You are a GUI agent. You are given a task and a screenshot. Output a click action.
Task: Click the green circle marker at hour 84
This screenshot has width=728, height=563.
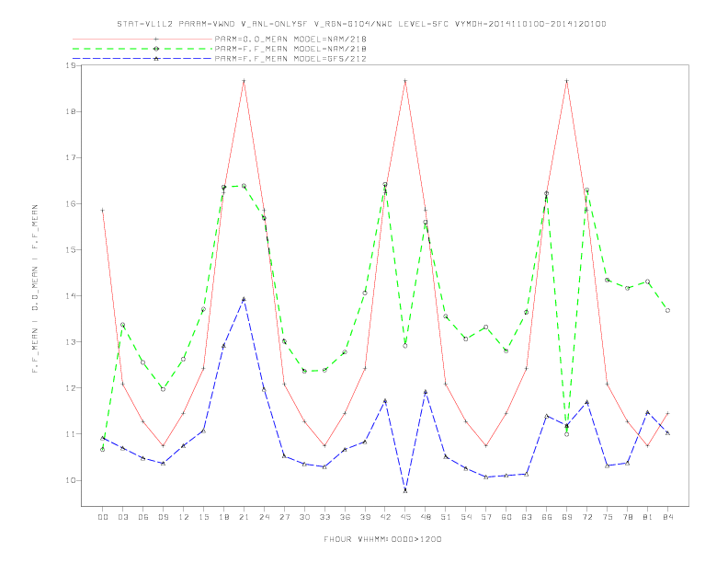point(667,310)
